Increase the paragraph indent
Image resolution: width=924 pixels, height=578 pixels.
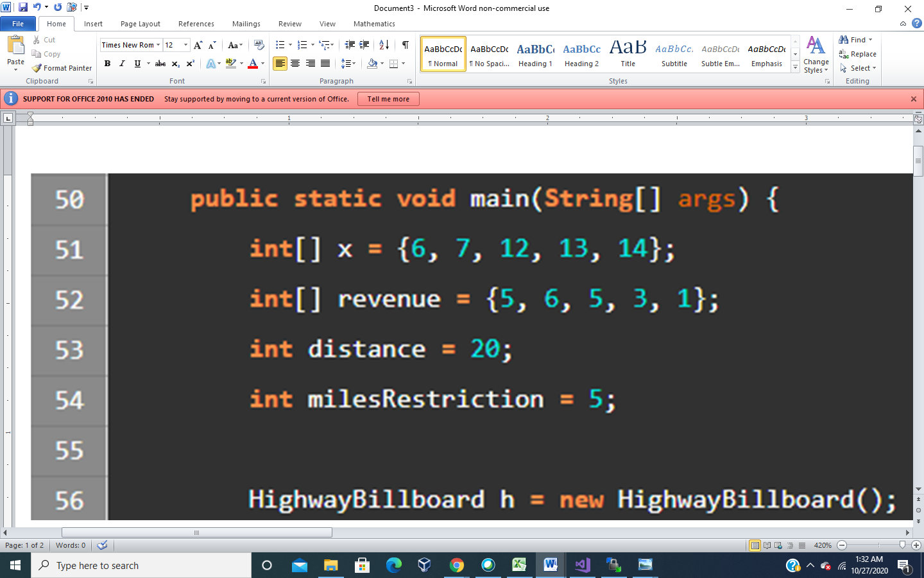[364, 45]
